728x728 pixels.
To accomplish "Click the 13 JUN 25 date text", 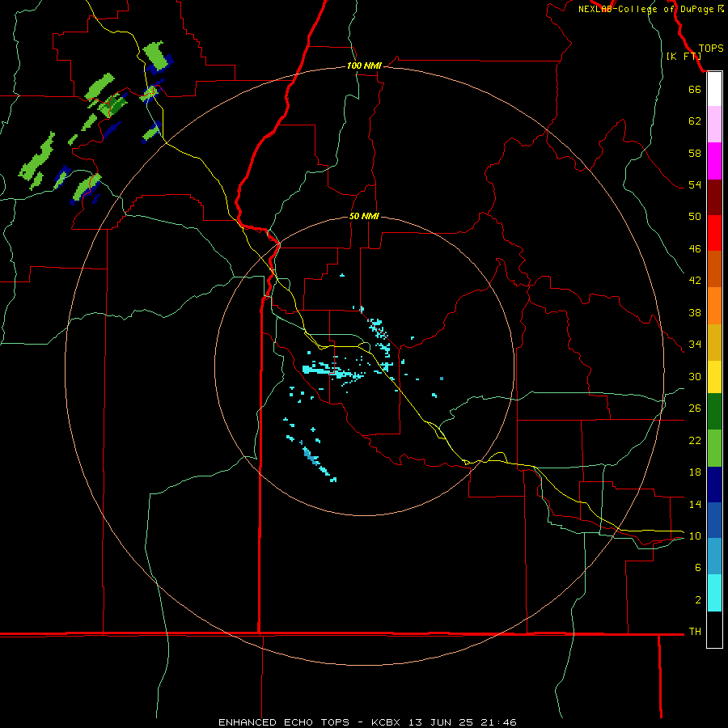I will coord(441,722).
